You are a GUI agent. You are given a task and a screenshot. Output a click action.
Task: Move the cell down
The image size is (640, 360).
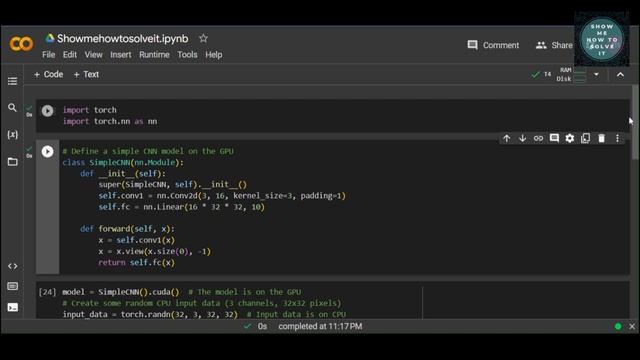522,138
